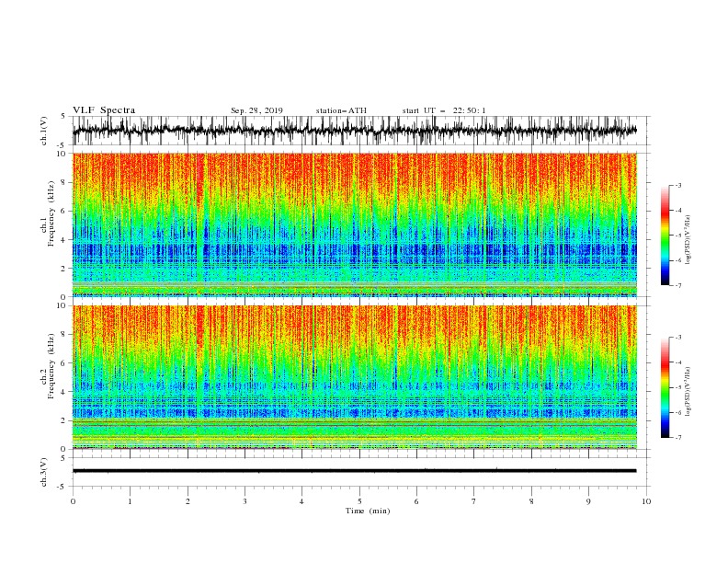Click time tick label '8' on x-axis
Viewport: 728px width, 563px height.
(531, 501)
